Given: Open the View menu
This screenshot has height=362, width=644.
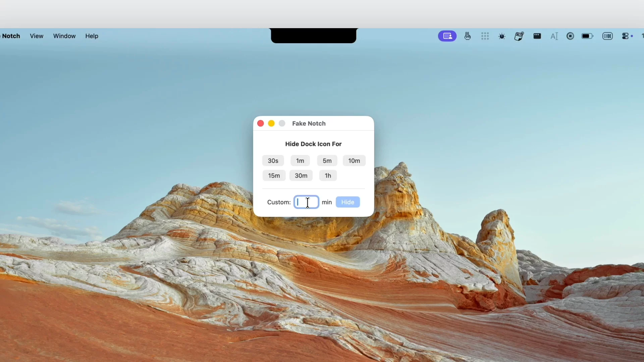Looking at the screenshot, I should pos(36,36).
